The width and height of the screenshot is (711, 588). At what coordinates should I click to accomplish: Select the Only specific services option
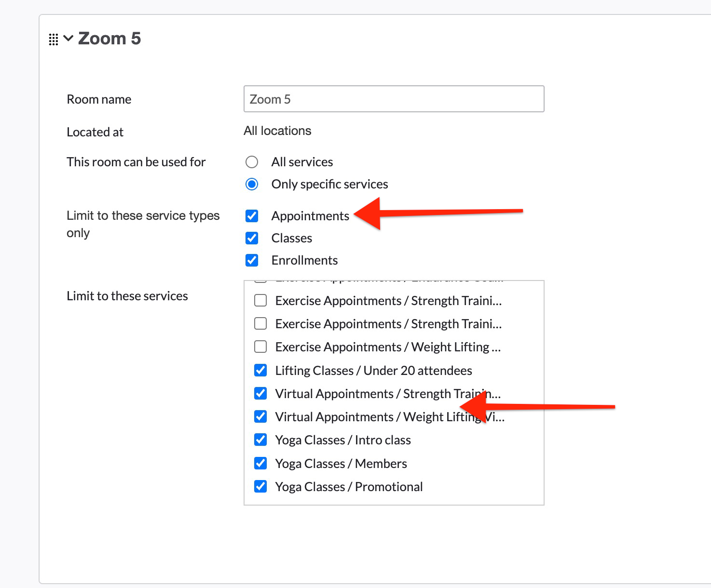[x=252, y=184]
